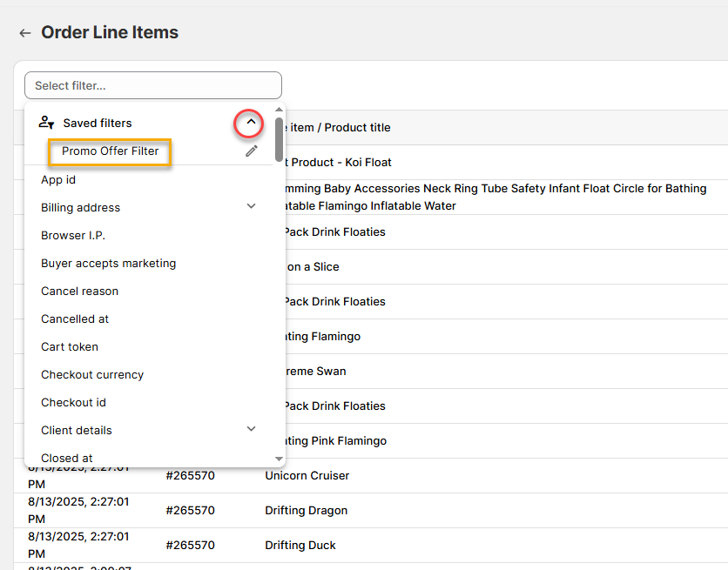
Task: Select the Promo Offer Filter saved filter
Action: tap(110, 151)
